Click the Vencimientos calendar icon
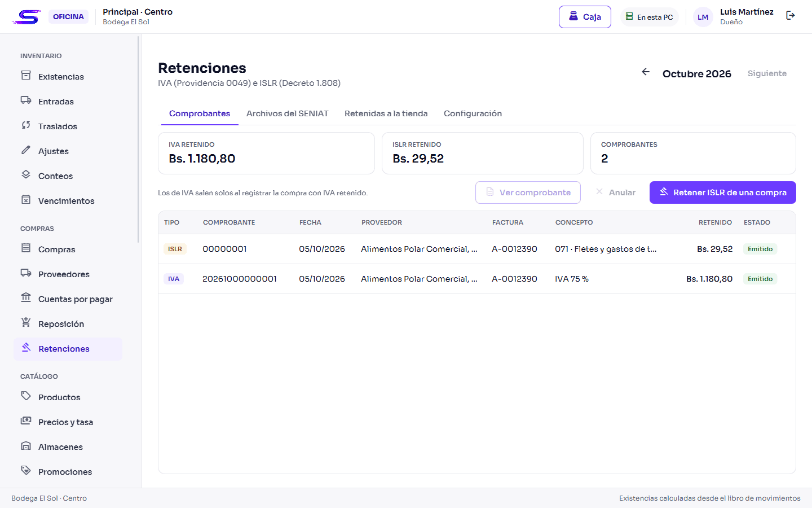Viewport: 812px width, 508px height. click(x=26, y=200)
